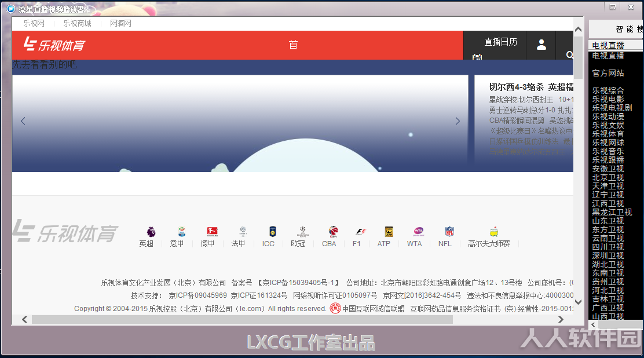The width and height of the screenshot is (644, 358).
Task: Advance the banner with the right arrow
Action: pyautogui.click(x=458, y=121)
